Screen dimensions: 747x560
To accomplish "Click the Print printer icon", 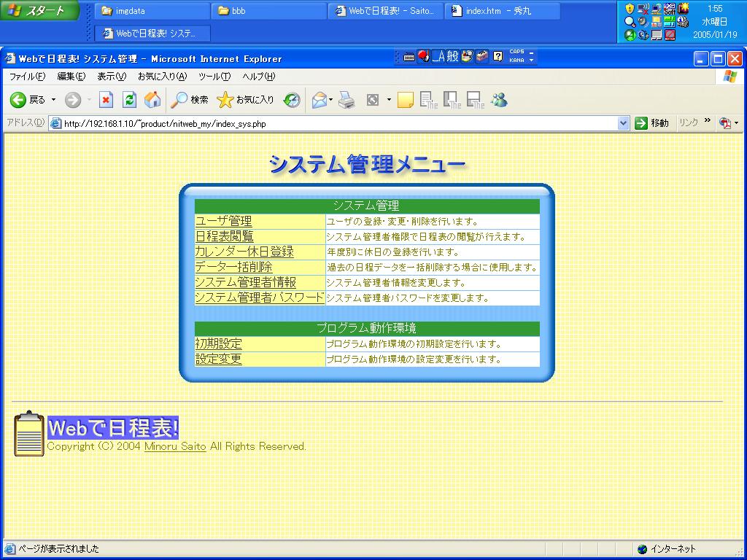I will tap(347, 100).
